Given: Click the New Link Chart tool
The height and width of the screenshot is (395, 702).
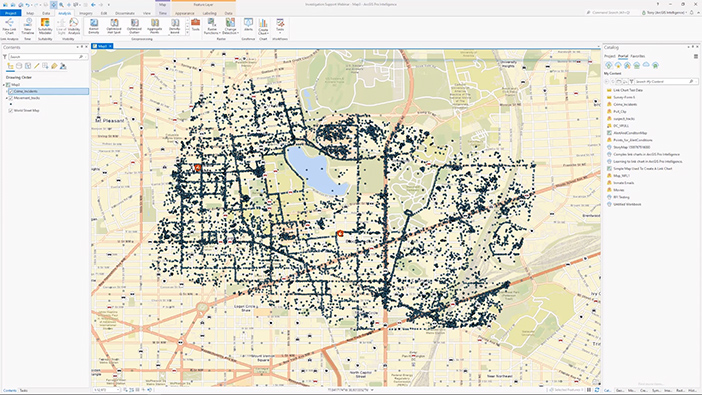Looking at the screenshot, I should (9, 26).
